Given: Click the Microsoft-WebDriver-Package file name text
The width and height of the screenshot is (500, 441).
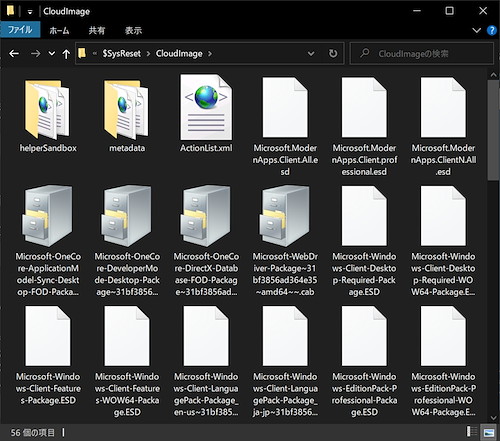Looking at the screenshot, I should pos(285,274).
